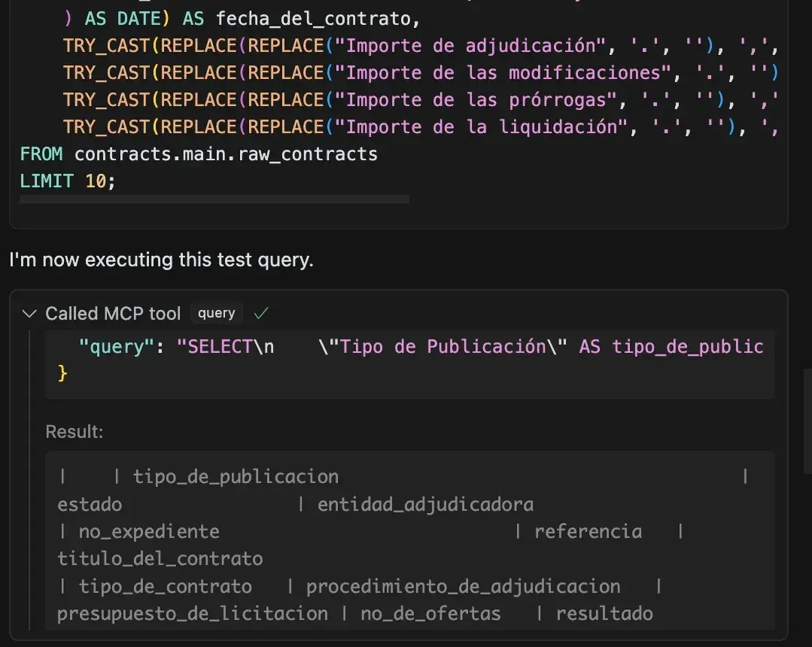Screen dimensions: 812x647
Task: Click "tipo_de_publicacion" column header in result
Action: [236, 477]
